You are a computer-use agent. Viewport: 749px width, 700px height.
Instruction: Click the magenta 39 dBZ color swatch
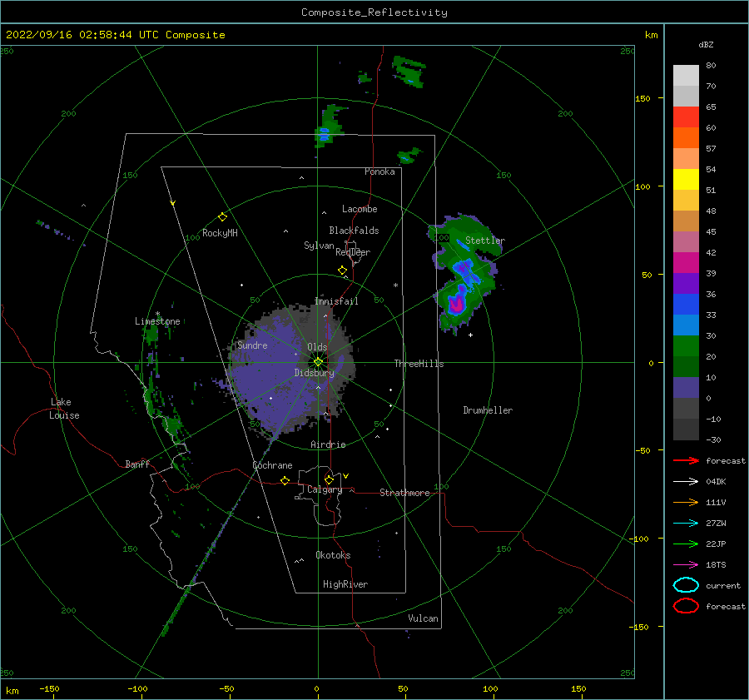[x=686, y=262]
